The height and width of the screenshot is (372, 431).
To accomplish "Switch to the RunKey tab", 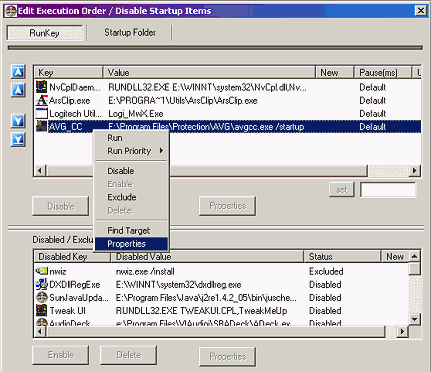I will [x=45, y=33].
